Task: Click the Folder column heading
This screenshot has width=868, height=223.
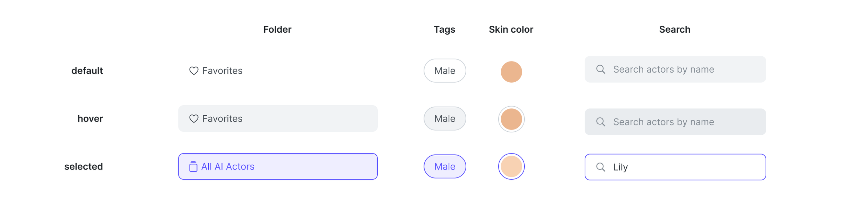Action: point(277,30)
